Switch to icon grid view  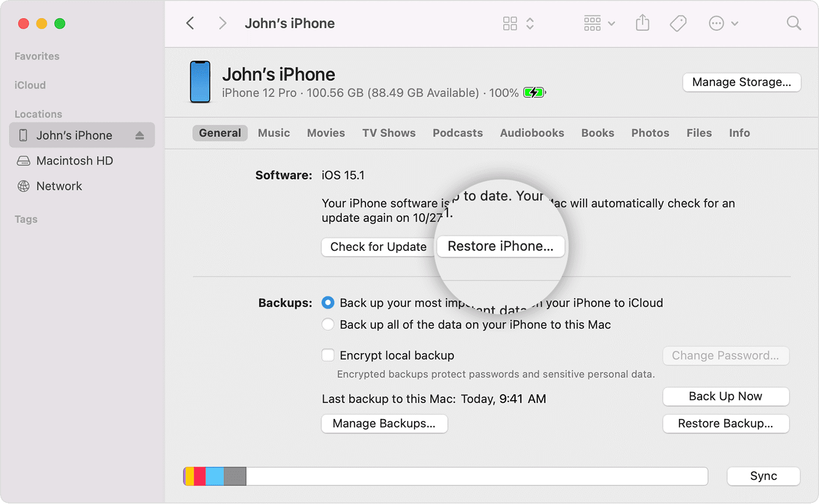click(510, 23)
